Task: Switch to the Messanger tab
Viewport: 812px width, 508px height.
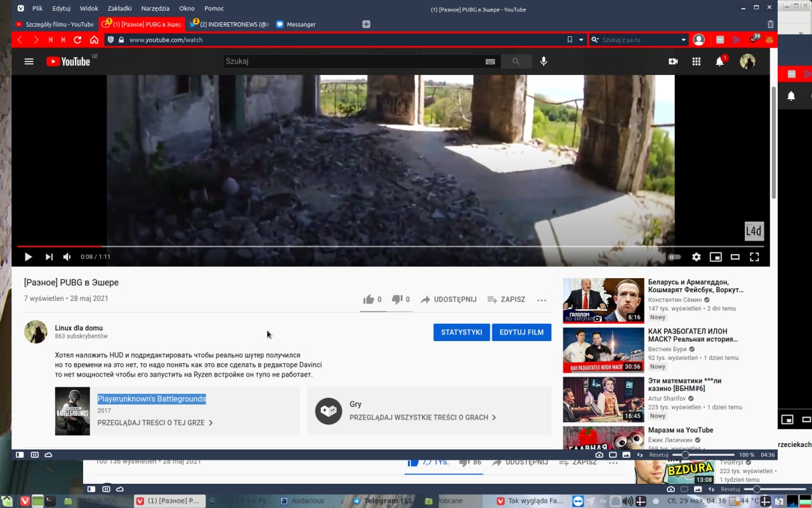Action: pos(317,24)
